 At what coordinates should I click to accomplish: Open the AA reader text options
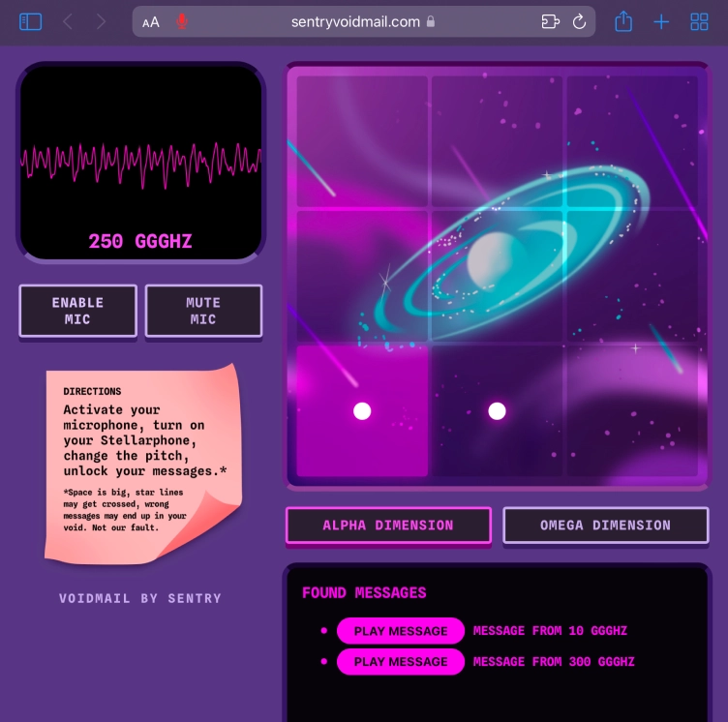click(151, 22)
